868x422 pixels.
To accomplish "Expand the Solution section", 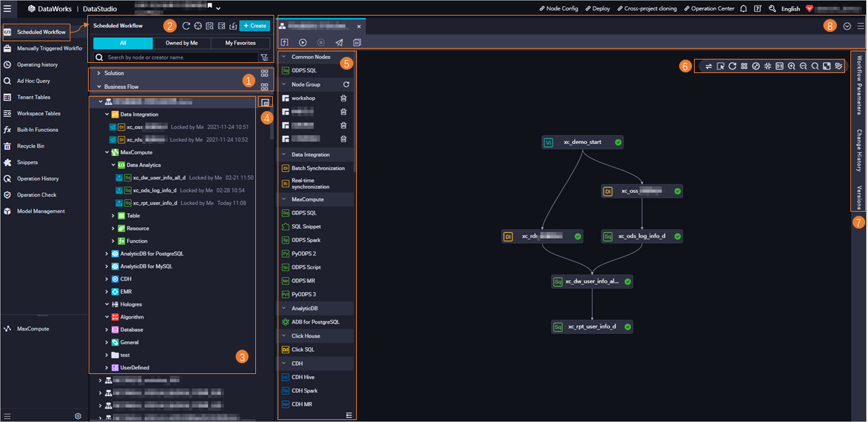I will pyautogui.click(x=100, y=73).
